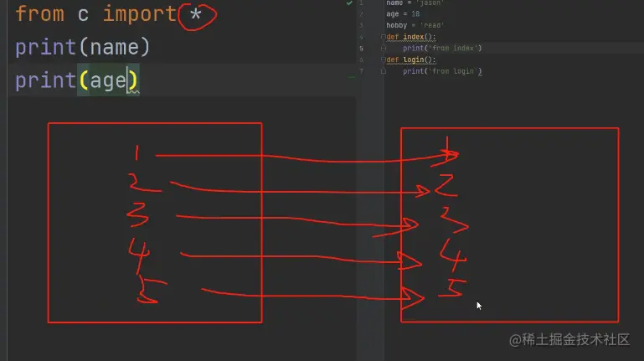Click the 'def index():' line

pyautogui.click(x=411, y=37)
